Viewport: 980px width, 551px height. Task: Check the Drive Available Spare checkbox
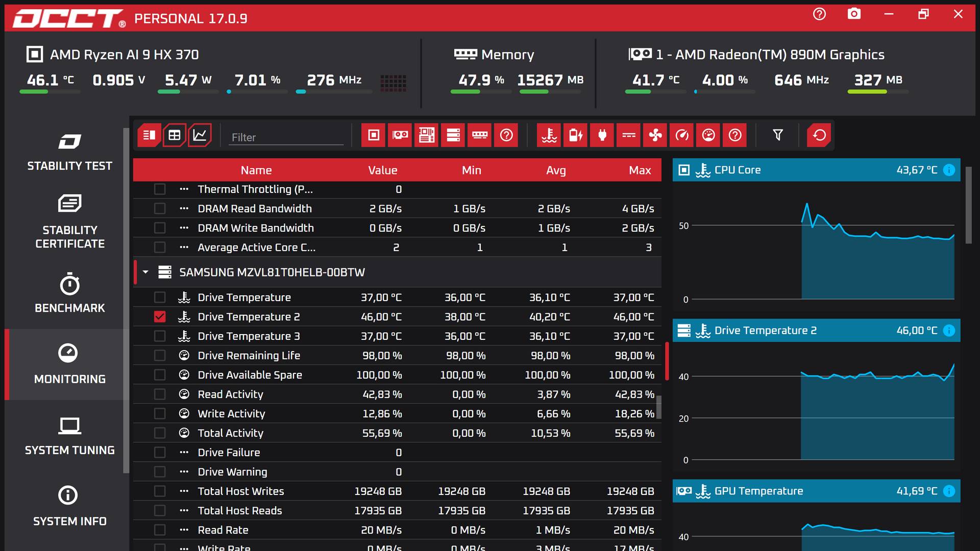160,375
